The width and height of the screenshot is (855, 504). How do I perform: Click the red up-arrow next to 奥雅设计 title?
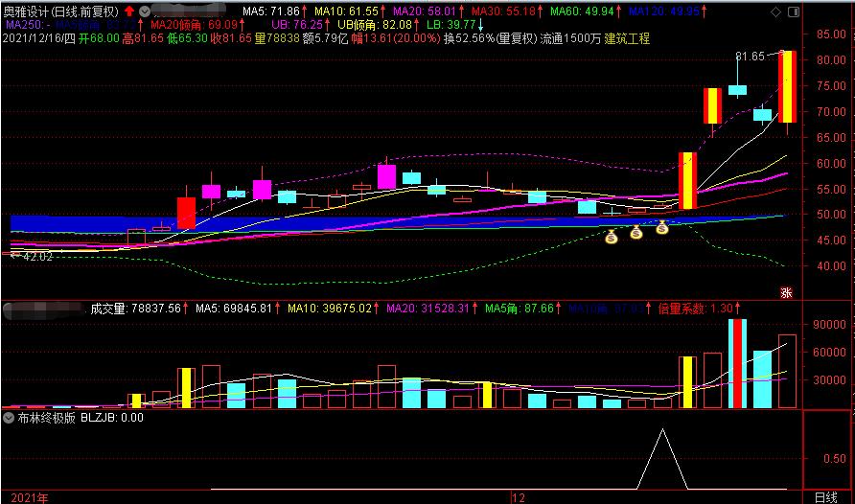point(129,11)
